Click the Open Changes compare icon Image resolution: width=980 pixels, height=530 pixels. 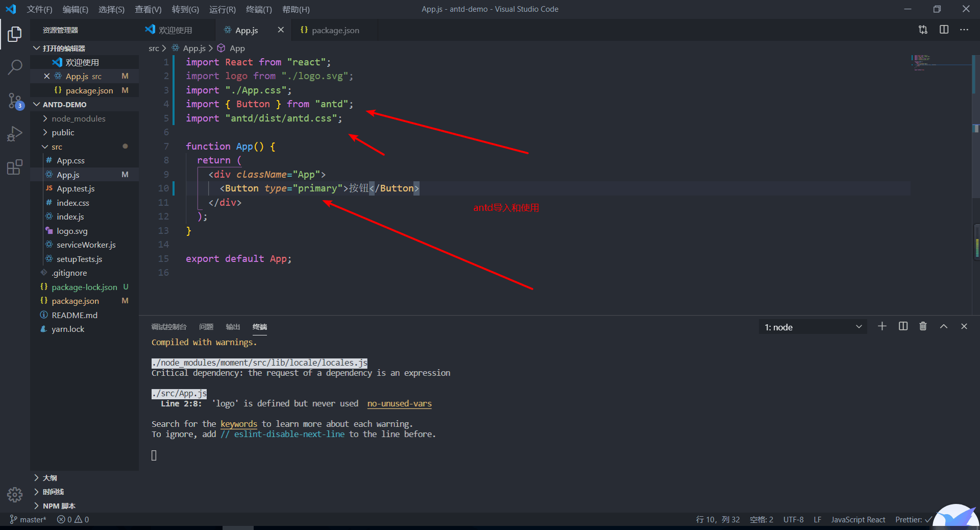pyautogui.click(x=923, y=30)
